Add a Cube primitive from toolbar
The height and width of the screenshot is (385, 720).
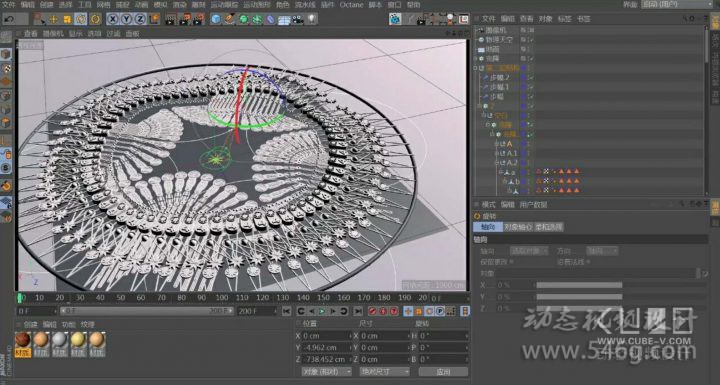point(216,19)
